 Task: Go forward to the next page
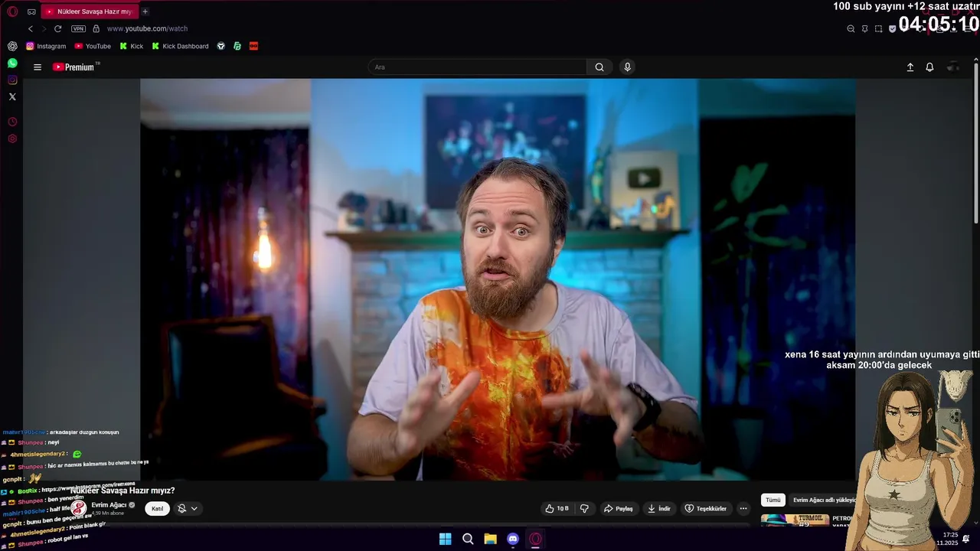pyautogui.click(x=44, y=28)
